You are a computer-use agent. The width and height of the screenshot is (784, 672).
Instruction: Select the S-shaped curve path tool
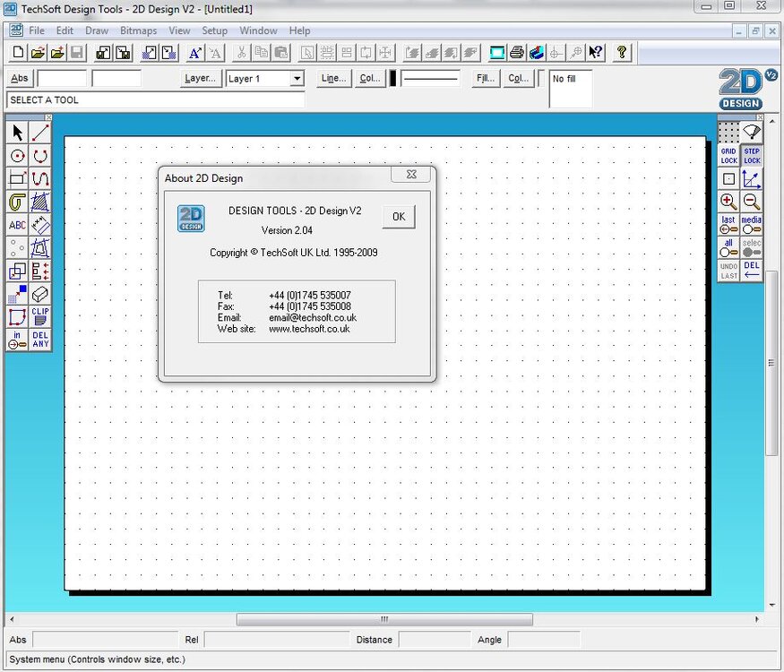pos(40,179)
